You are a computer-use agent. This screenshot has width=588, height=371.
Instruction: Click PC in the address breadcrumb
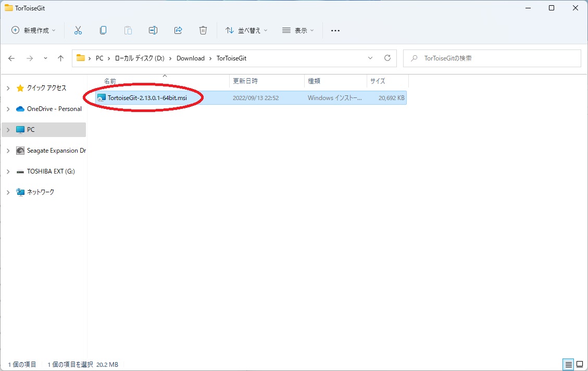point(99,58)
